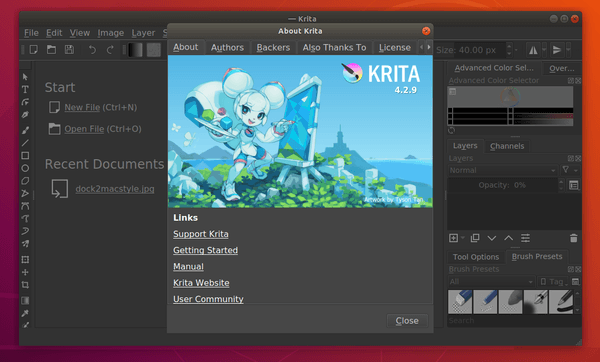Viewport: 600px width, 362px height.
Task: Select the Freehand Brush tool
Action: tap(25, 130)
